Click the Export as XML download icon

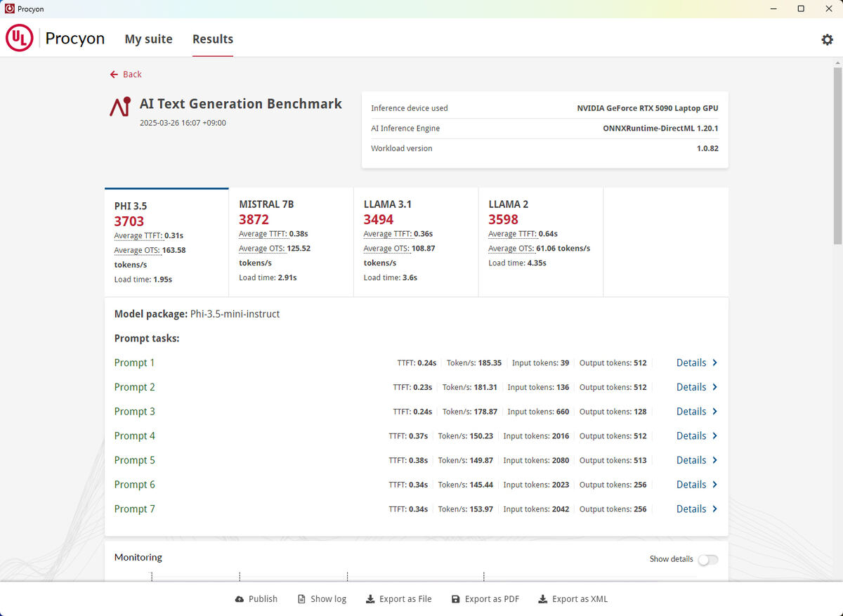[x=542, y=599]
